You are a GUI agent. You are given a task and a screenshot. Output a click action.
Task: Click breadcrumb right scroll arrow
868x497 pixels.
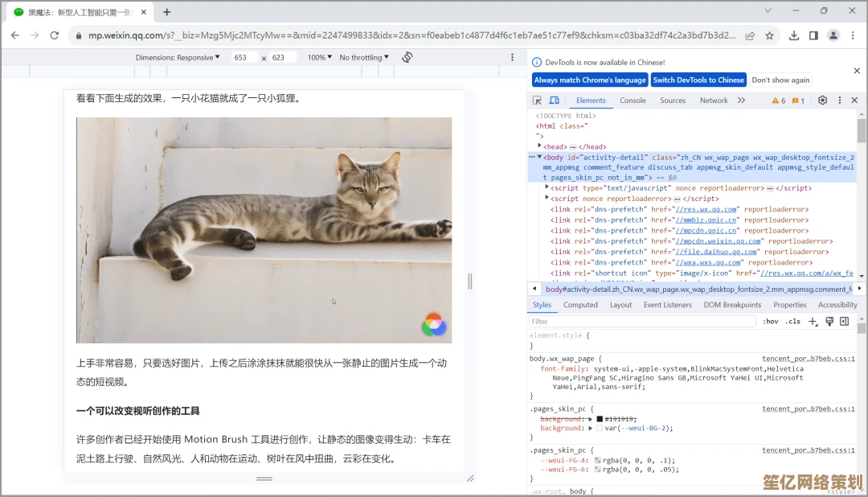[x=859, y=289]
